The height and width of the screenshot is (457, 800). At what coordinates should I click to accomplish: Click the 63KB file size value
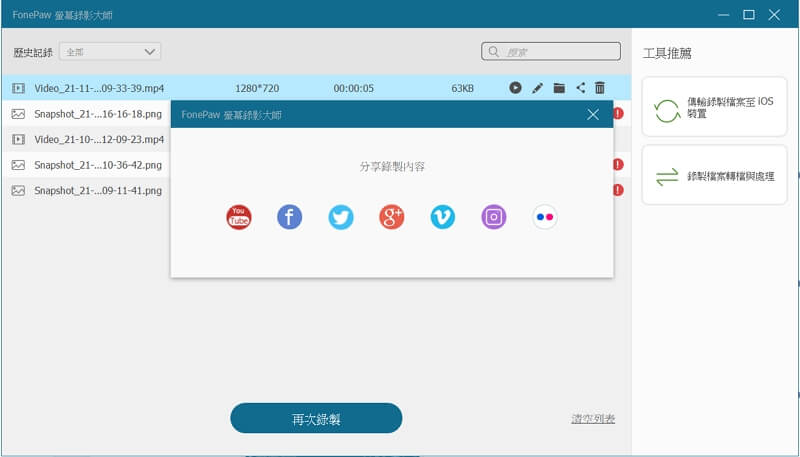[462, 88]
